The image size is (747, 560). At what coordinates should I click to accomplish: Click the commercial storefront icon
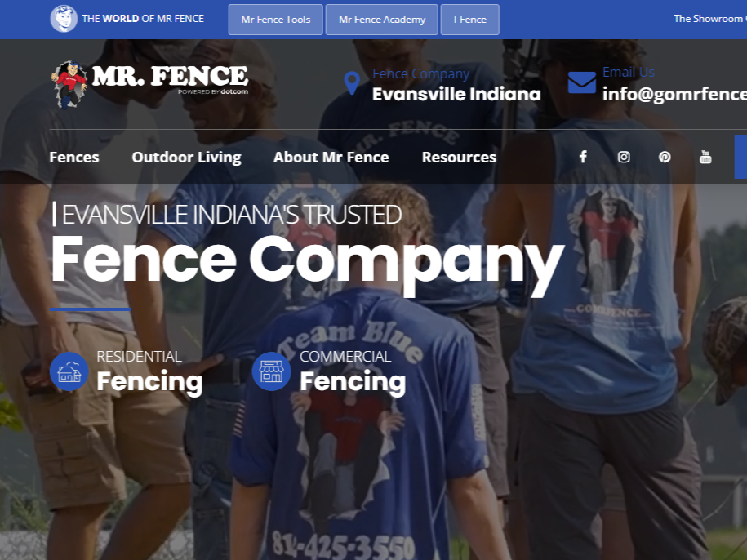click(272, 371)
